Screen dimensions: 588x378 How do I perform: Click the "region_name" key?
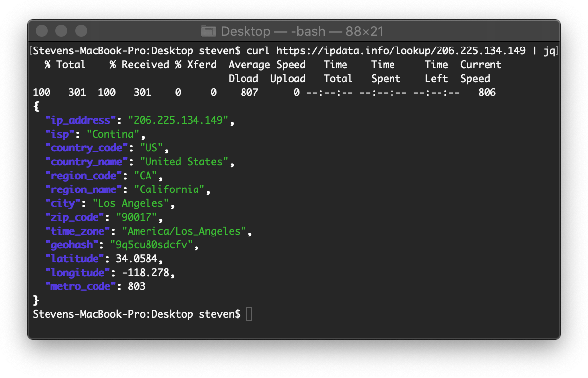[x=84, y=190]
